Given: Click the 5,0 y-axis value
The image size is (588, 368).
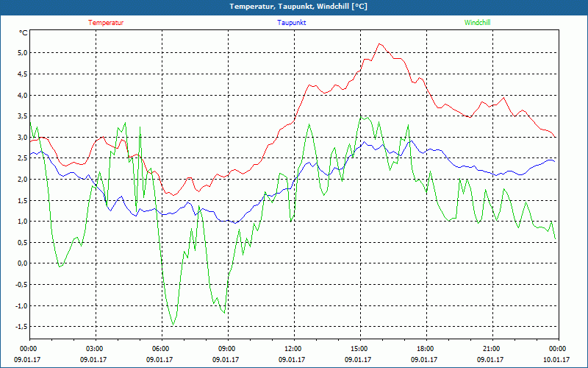Looking at the screenshot, I should [x=23, y=52].
